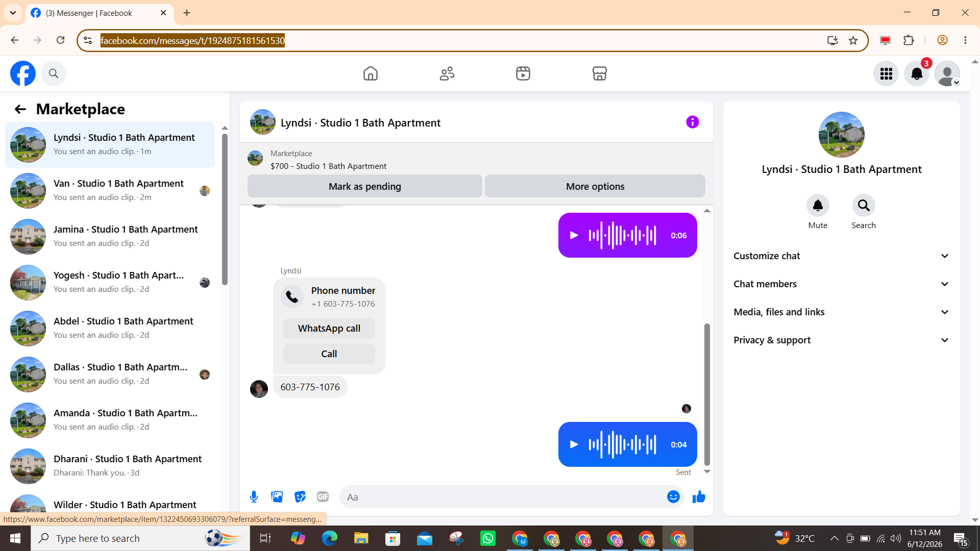Open the Windows Start menu

click(15, 538)
